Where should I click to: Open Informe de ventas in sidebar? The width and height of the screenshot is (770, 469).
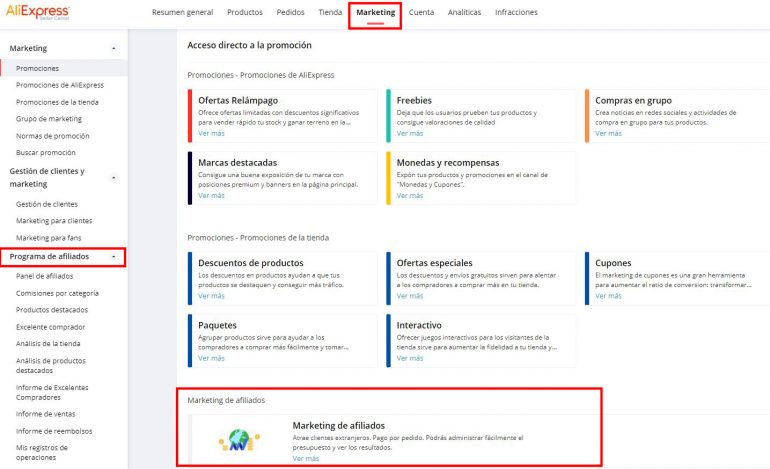pos(46,412)
